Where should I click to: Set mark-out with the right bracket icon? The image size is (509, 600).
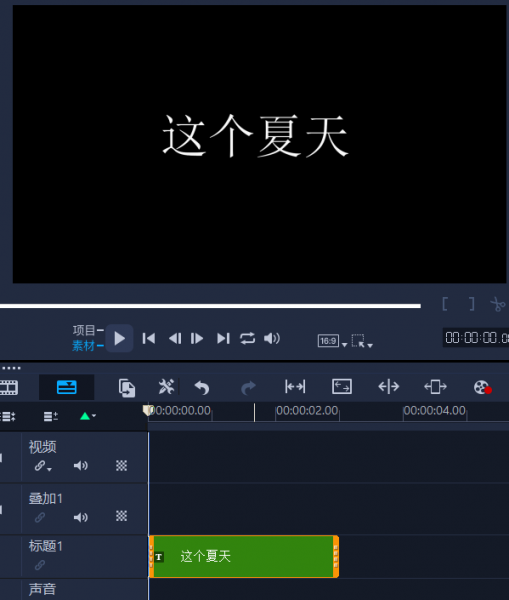[x=472, y=304]
